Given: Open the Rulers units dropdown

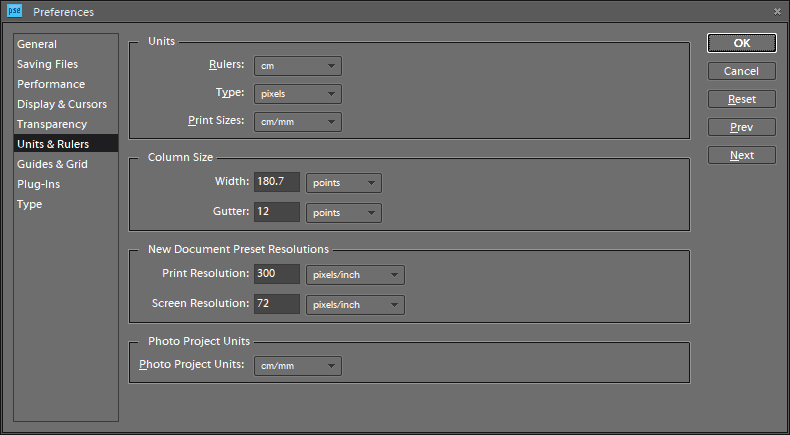Looking at the screenshot, I should (x=298, y=66).
